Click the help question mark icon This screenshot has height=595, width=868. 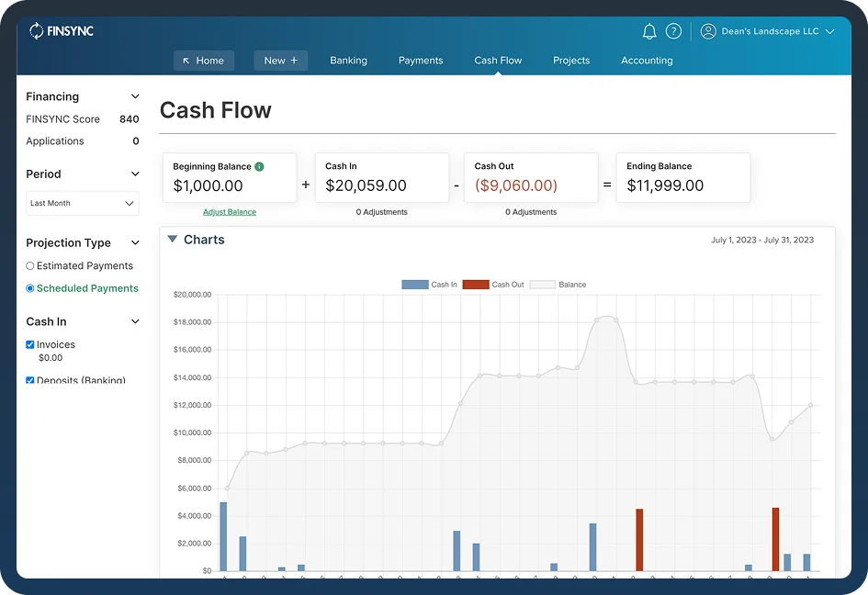(x=673, y=30)
